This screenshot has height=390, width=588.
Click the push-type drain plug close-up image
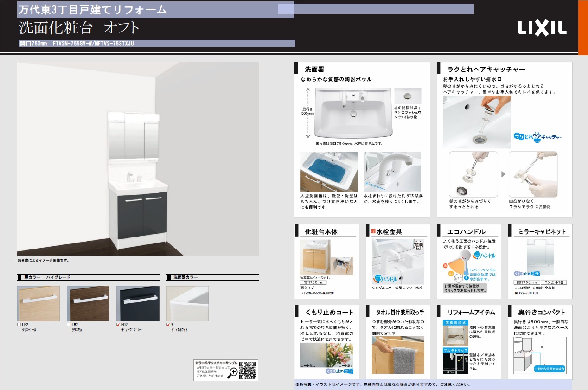407,96
